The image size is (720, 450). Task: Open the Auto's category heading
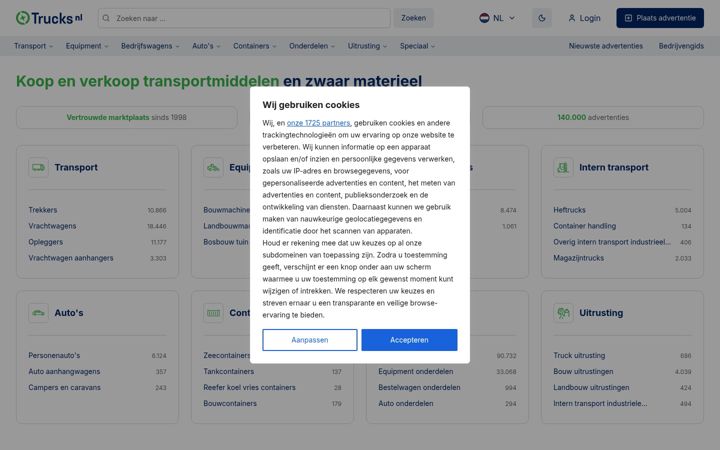[69, 313]
